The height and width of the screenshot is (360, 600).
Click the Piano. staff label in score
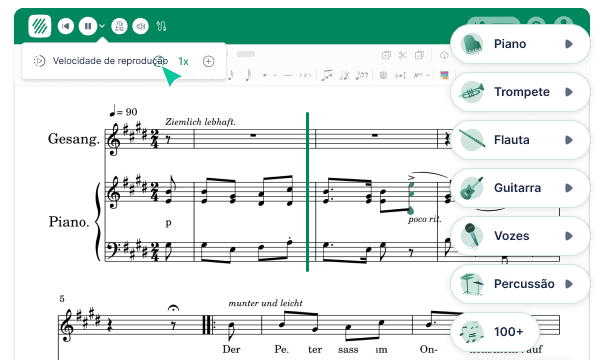[x=69, y=222]
